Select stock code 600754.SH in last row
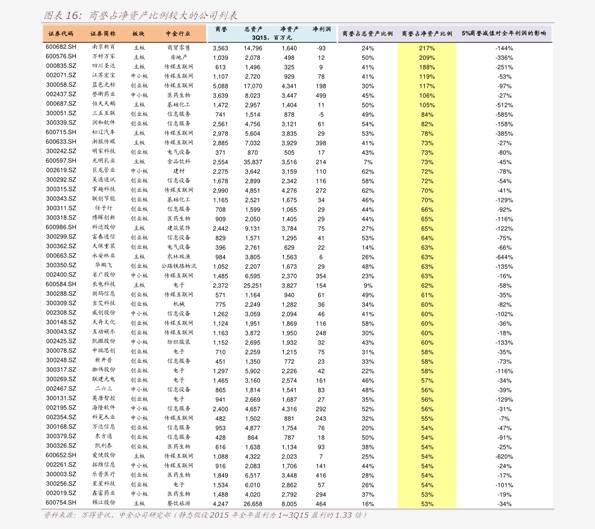Image resolution: width=595 pixels, height=529 pixels. click(x=61, y=502)
